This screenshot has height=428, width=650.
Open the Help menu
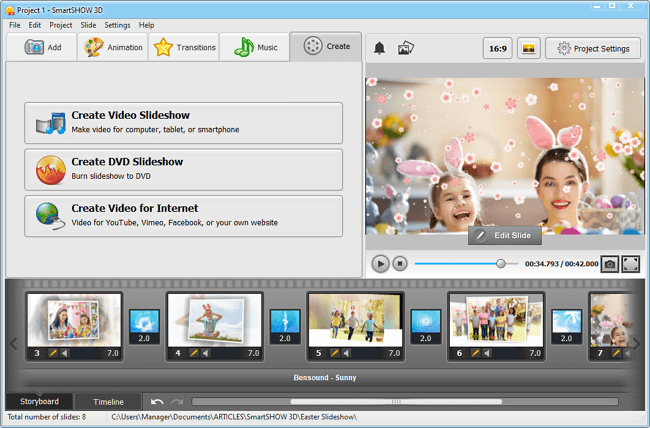[146, 25]
